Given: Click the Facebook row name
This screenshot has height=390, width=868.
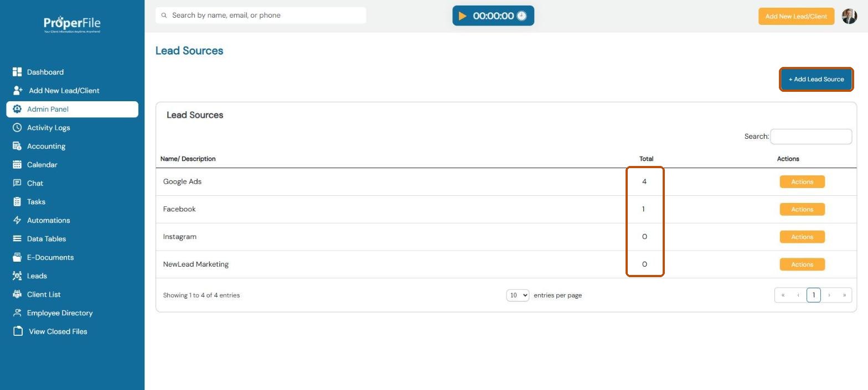Looking at the screenshot, I should point(179,209).
